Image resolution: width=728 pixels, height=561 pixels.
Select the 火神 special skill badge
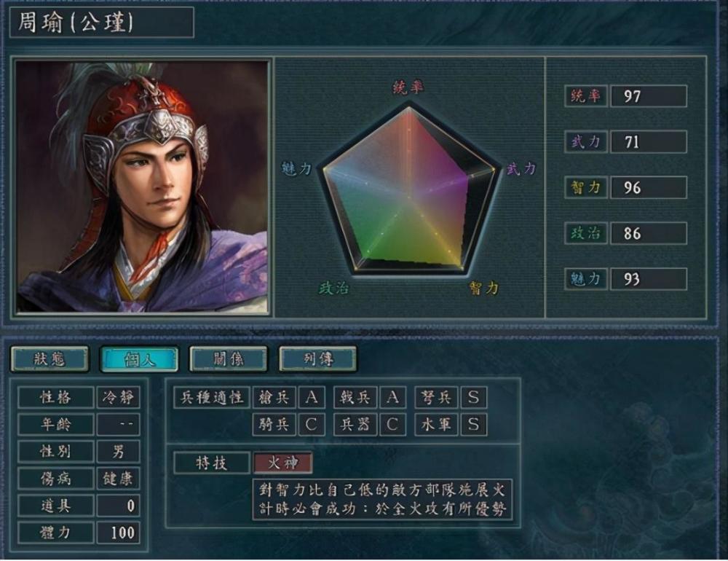tap(282, 463)
